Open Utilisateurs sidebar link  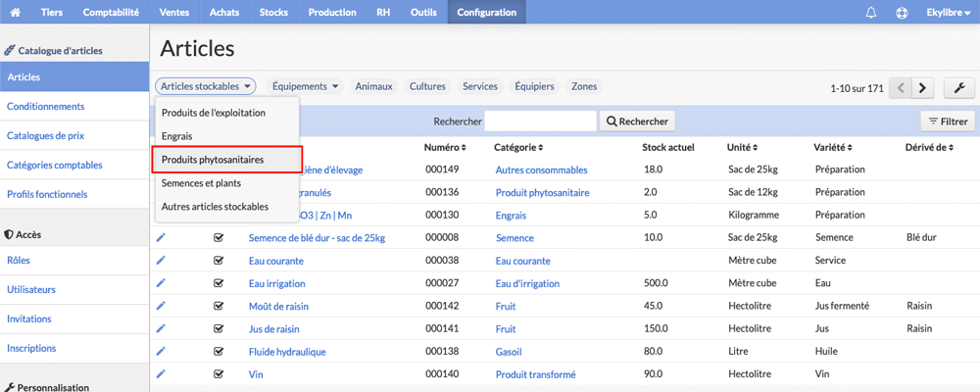(74, 289)
